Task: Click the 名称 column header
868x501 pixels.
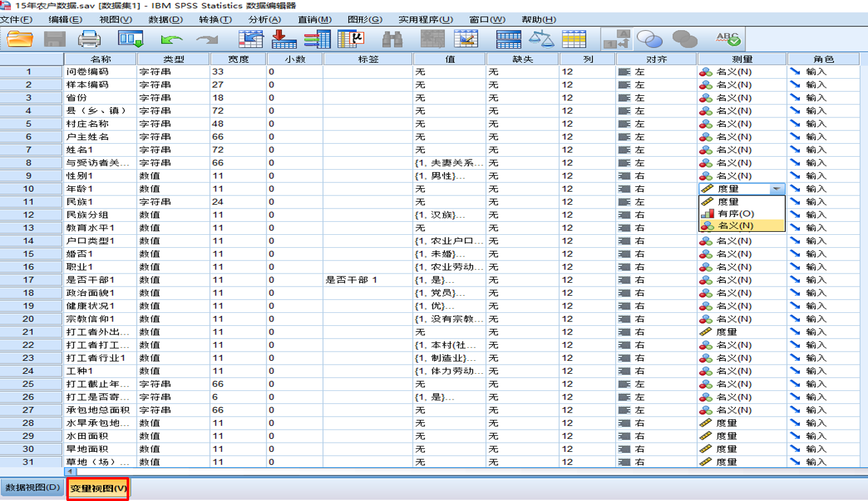Action: tap(100, 59)
